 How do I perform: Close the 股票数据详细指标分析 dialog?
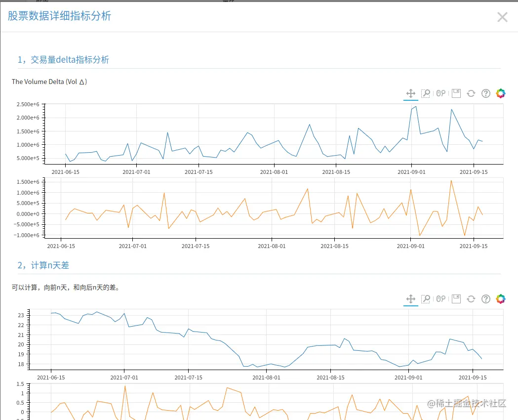coord(502,17)
